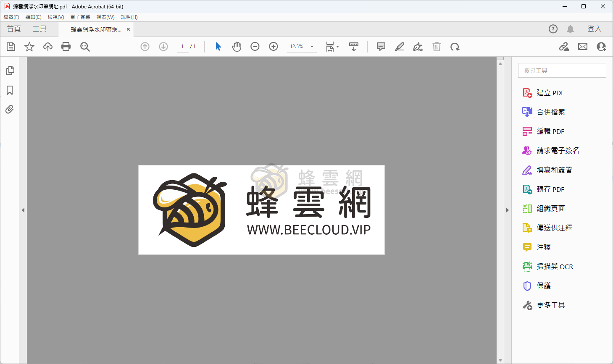Add a comment sticky note
This screenshot has height=364, width=613.
coord(381,47)
